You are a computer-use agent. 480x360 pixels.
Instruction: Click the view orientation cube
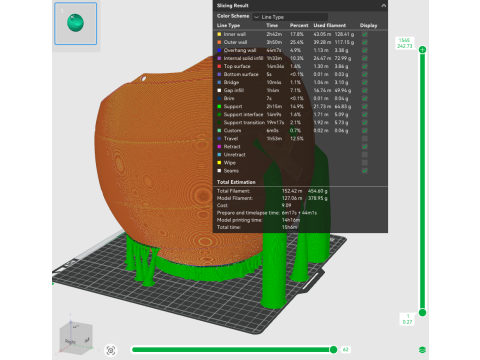point(76,337)
